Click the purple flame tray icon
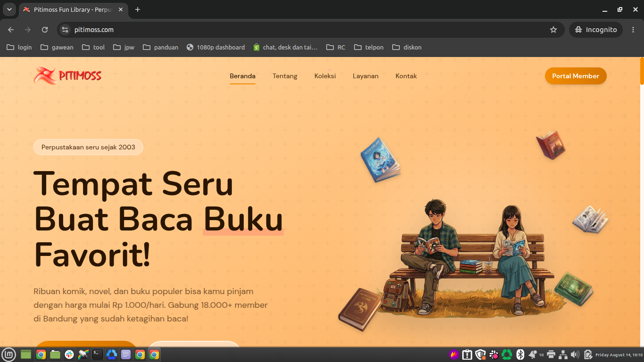This screenshot has height=362, width=644. 454,354
